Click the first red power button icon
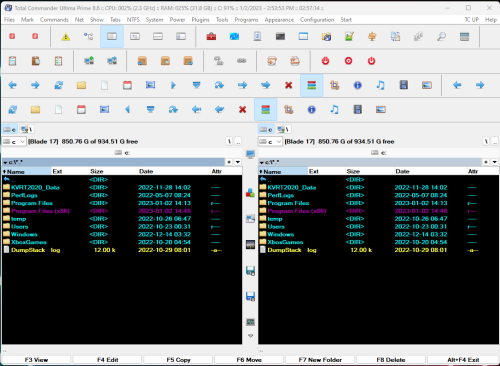The height and width of the screenshot is (366, 500). point(325,61)
